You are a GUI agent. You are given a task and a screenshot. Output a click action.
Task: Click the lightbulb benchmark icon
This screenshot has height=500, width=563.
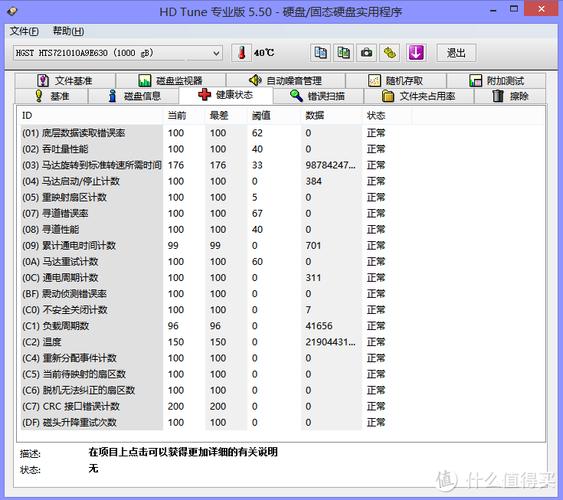39,96
